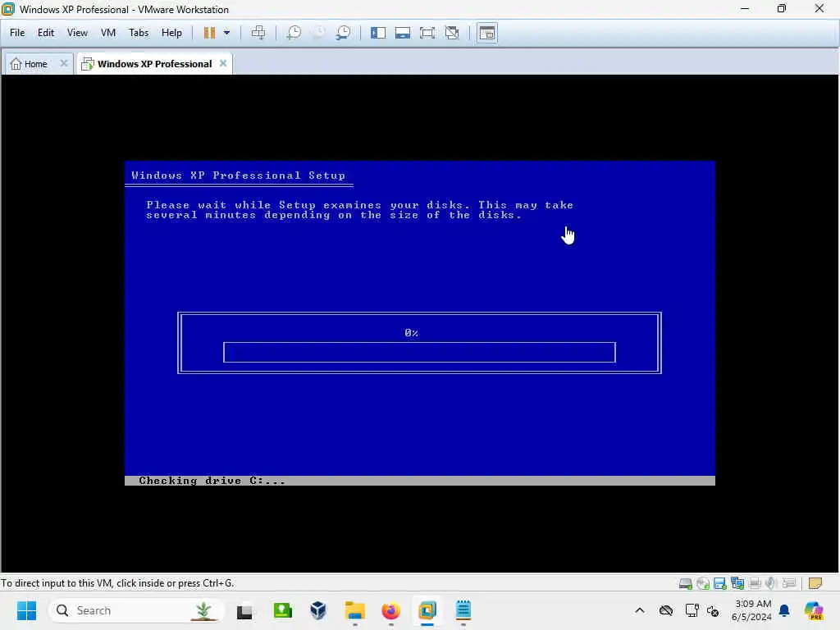The height and width of the screenshot is (630, 840).
Task: Click the 'To direct input to this VM' status message
Action: pyautogui.click(x=117, y=583)
